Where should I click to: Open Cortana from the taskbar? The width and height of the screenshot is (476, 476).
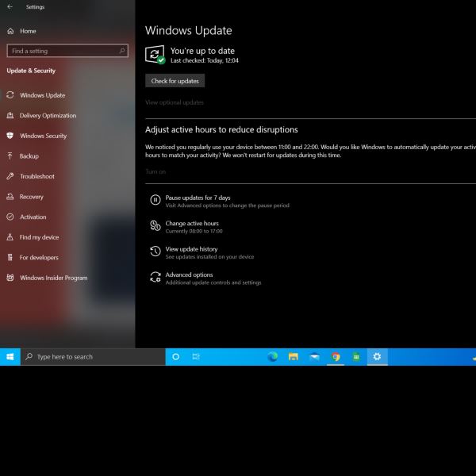tap(175, 357)
